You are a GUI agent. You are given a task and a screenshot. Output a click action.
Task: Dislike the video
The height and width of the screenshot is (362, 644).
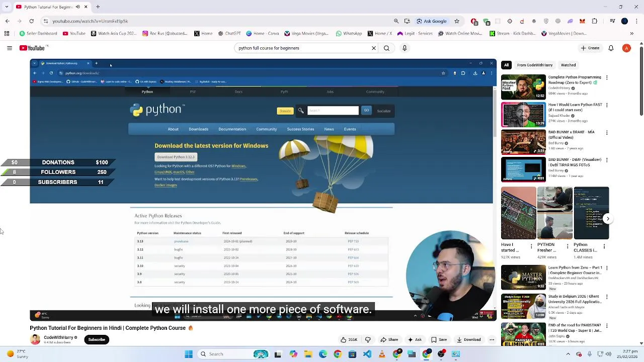point(368,340)
